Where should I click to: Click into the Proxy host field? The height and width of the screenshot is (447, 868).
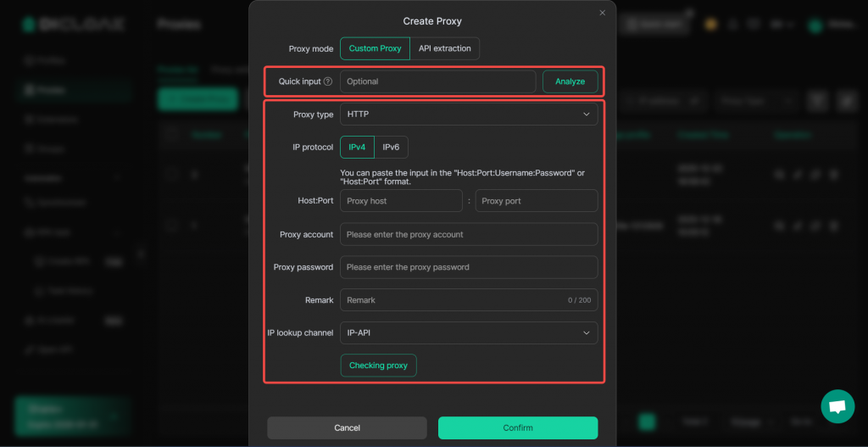pos(401,201)
